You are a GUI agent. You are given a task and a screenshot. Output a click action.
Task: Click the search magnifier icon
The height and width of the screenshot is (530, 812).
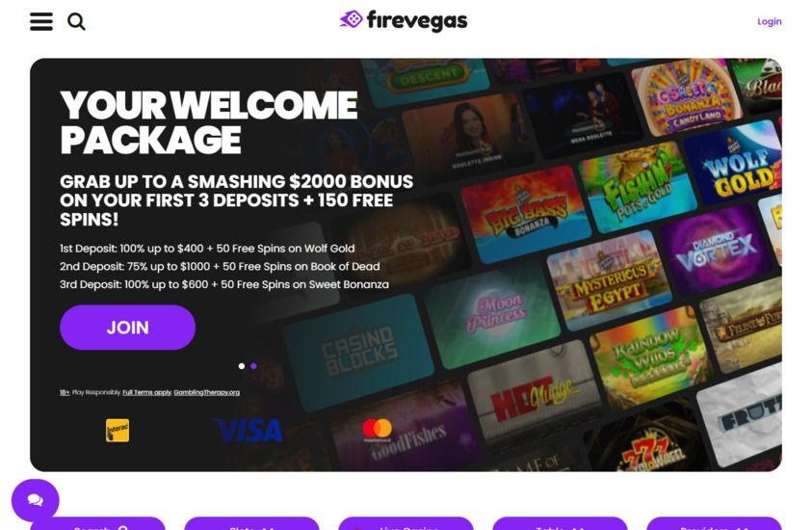pos(76,21)
